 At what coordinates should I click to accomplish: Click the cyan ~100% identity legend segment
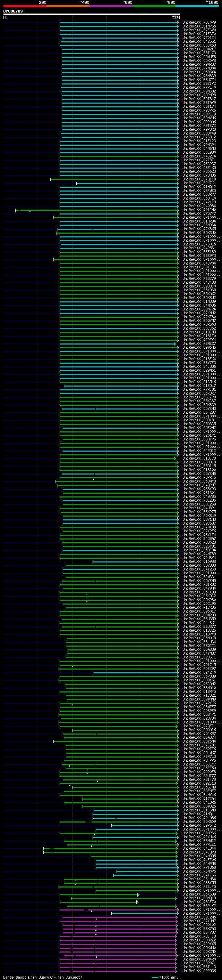click(197, 6)
